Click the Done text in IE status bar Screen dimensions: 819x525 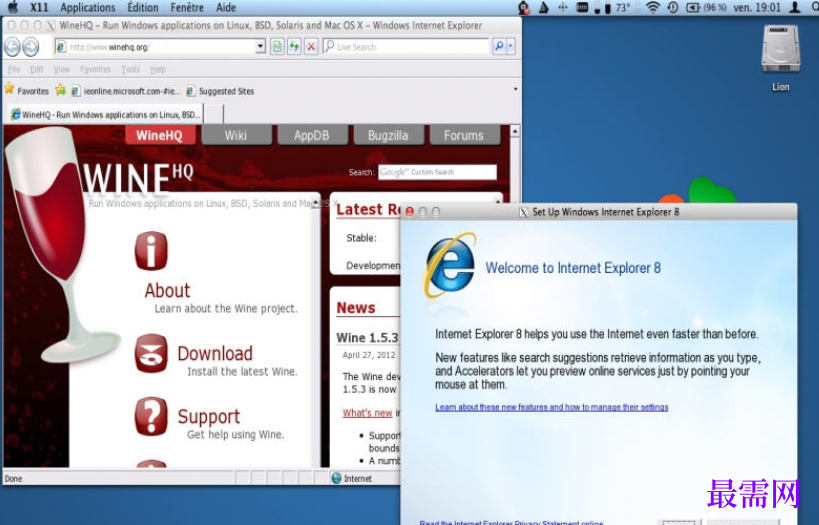point(14,479)
